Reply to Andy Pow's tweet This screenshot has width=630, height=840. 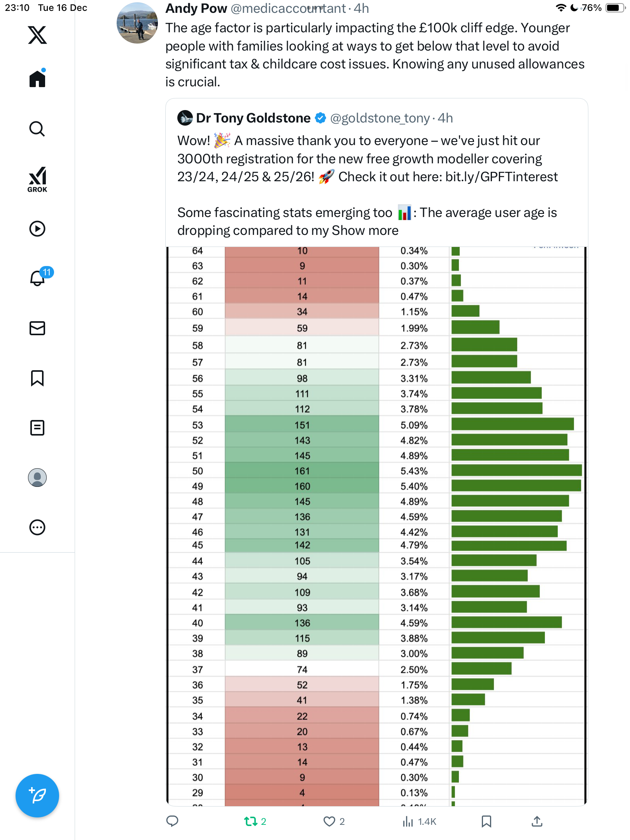172,821
